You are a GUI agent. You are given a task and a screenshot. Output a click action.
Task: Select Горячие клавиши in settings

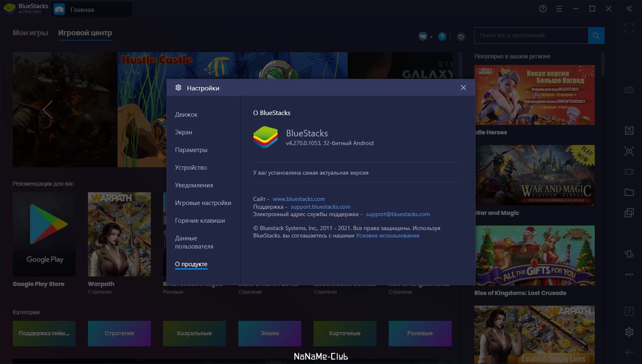tap(200, 220)
